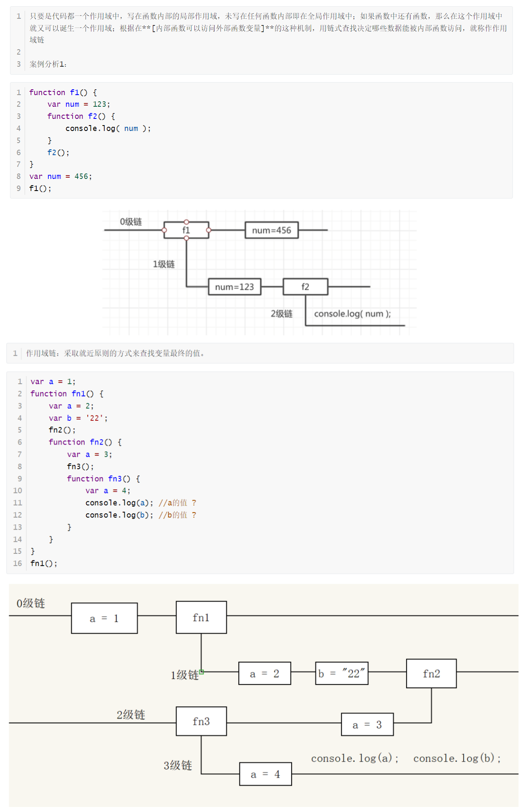Click the paragraph starting with '只要是代码都一个作用域中'
The width and height of the screenshot is (530, 812).
(268, 28)
